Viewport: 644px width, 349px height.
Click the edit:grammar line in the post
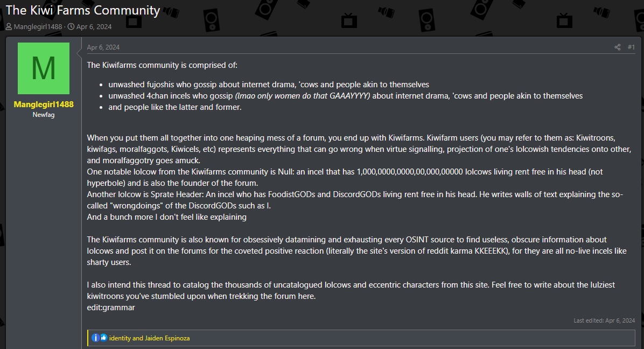[111, 307]
